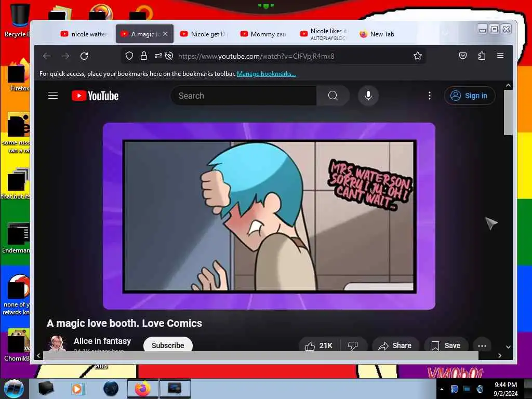Image resolution: width=532 pixels, height=399 pixels.
Task: Click the video player frame
Action: [x=269, y=216]
